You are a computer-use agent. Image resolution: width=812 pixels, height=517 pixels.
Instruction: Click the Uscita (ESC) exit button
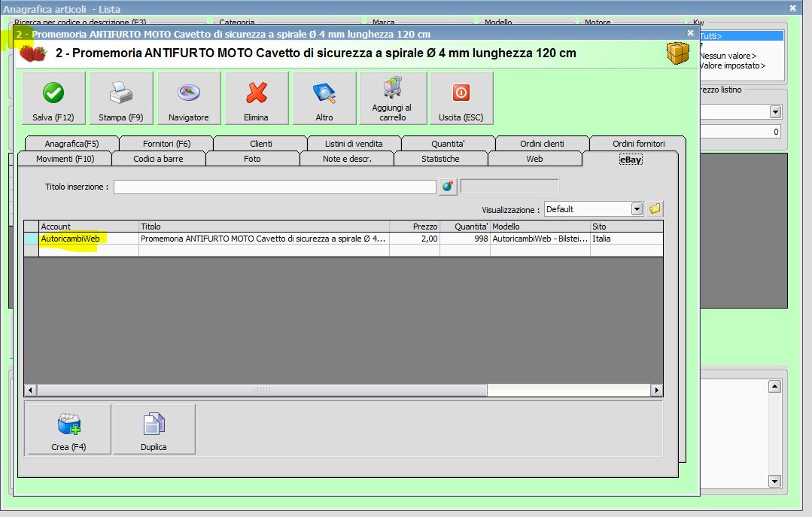461,99
